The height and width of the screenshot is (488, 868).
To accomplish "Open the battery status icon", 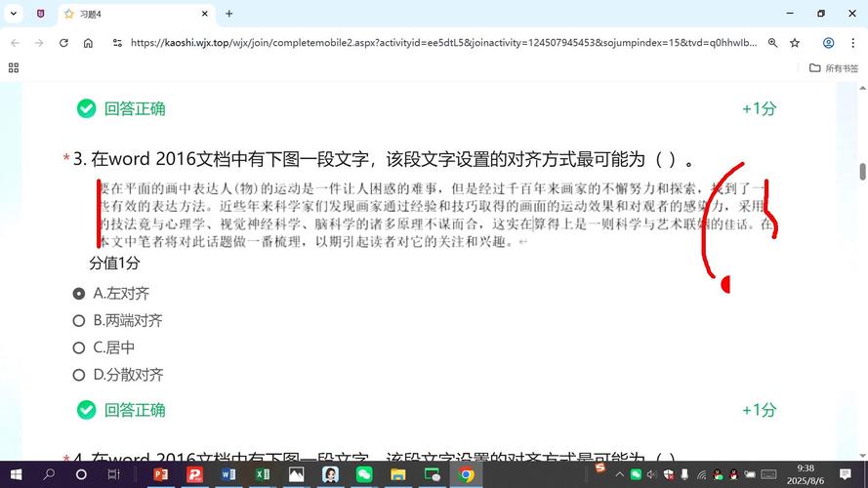I will [x=750, y=474].
